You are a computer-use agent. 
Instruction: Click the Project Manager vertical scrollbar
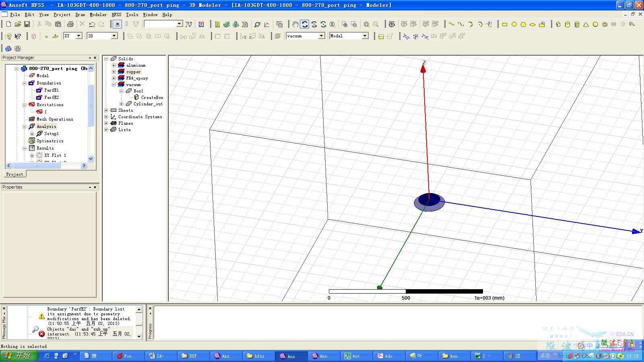tap(91, 105)
